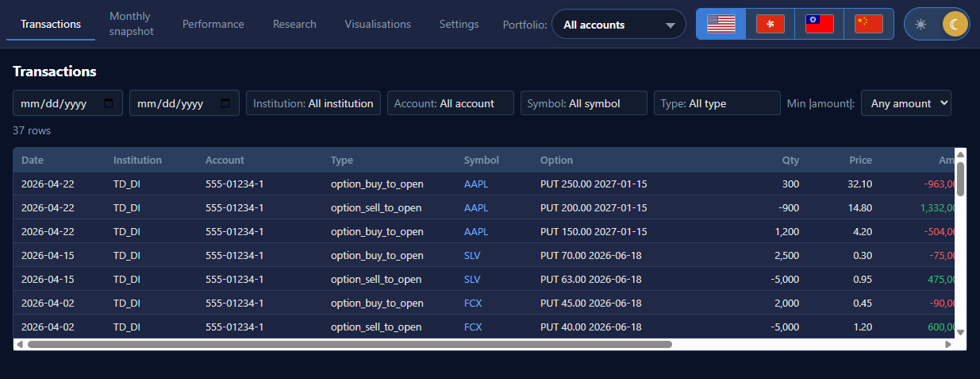
Task: Sort by the Type column header
Action: click(342, 160)
